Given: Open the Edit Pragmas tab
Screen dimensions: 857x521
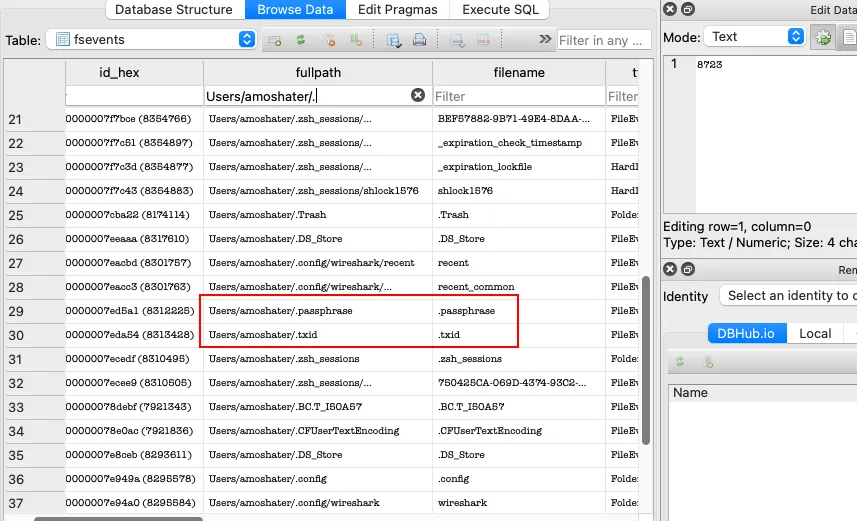Looking at the screenshot, I should [x=397, y=9].
